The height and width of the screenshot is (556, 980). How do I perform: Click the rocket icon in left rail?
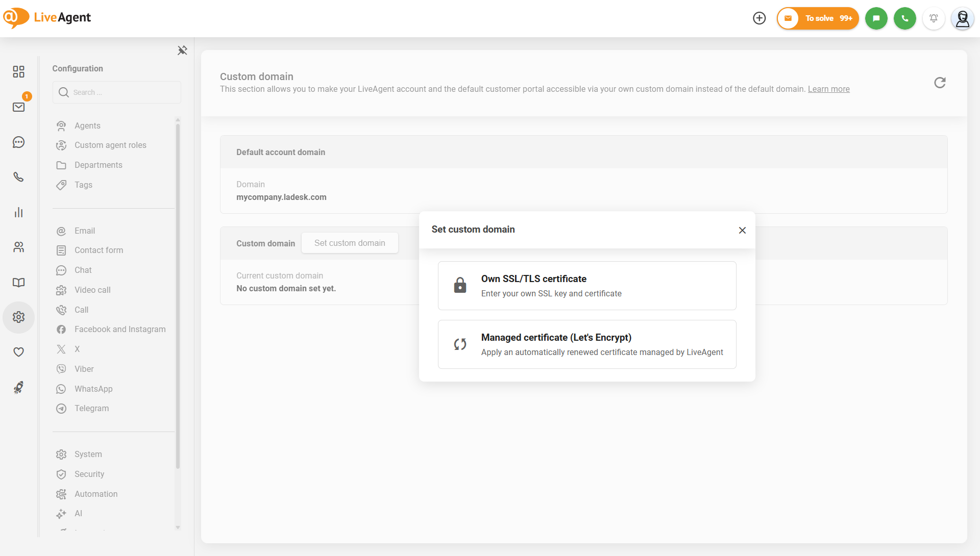(19, 387)
